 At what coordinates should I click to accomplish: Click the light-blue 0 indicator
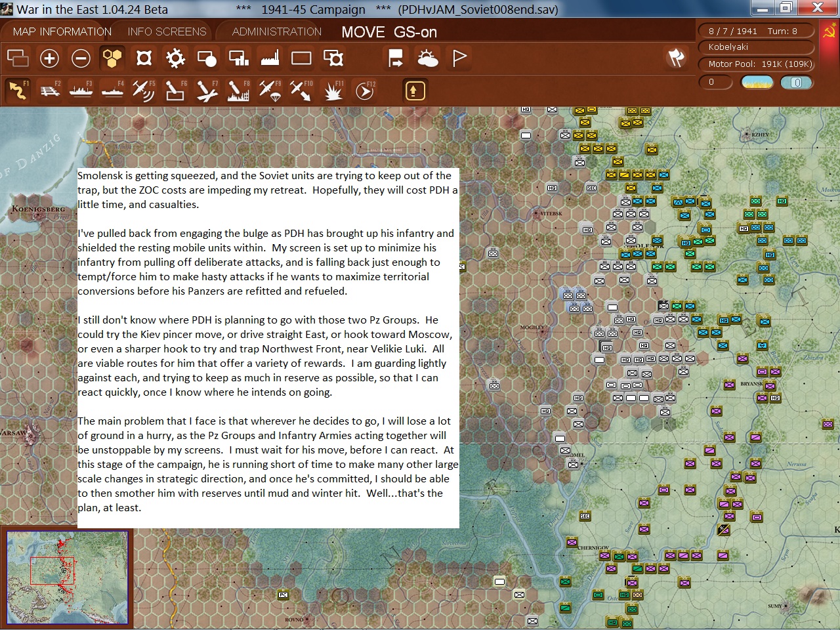click(x=797, y=83)
